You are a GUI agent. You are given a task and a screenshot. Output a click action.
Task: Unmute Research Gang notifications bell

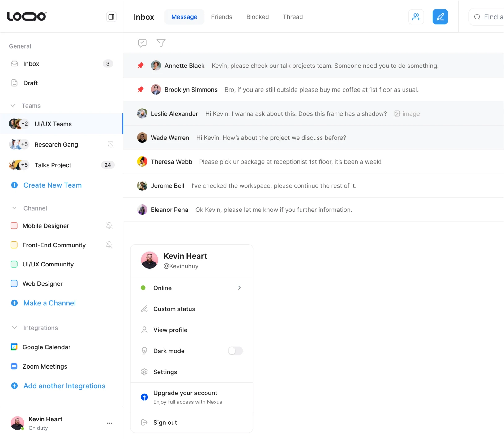[111, 144]
